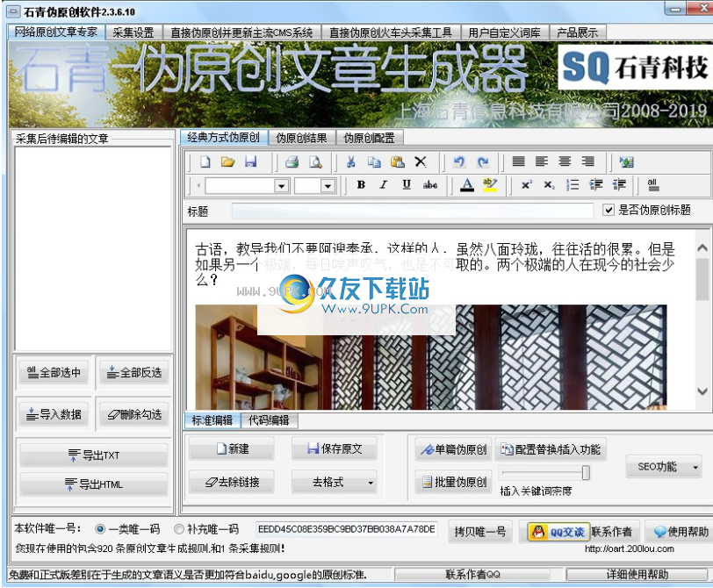Open file using the folder icon

click(x=227, y=161)
